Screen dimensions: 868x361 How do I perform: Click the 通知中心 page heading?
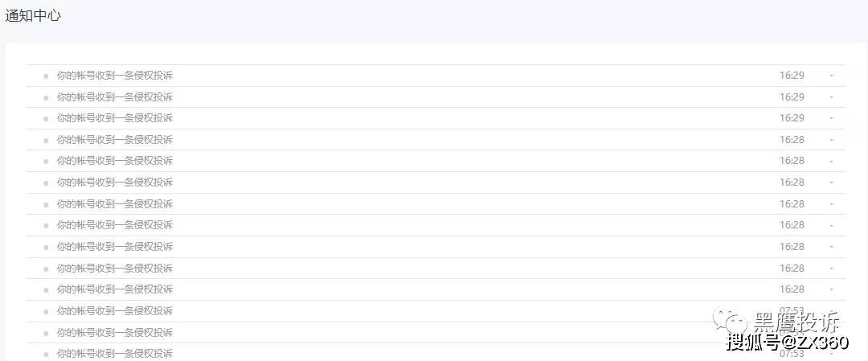(x=33, y=15)
